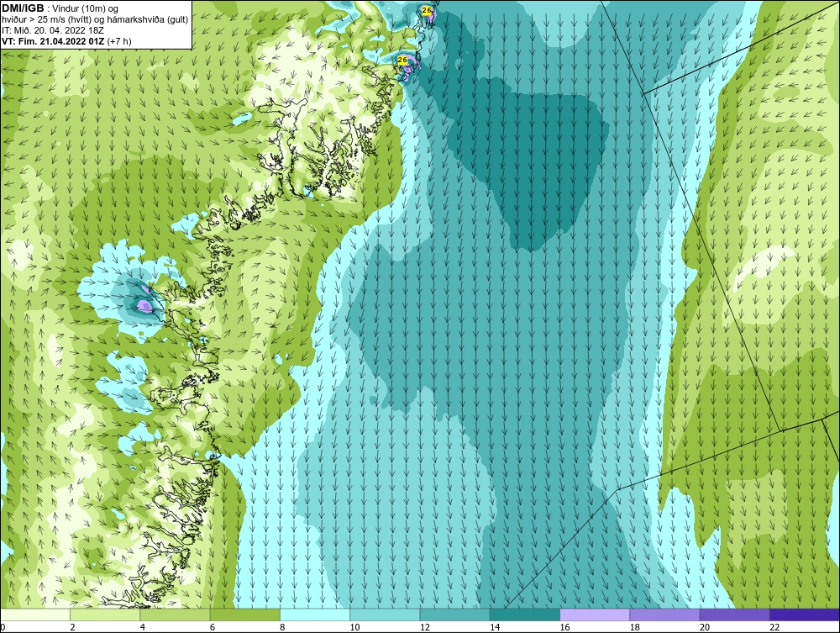Image resolution: width=840 pixels, height=633 pixels.
Task: Select the 6–8 m/s olive green swatch
Action: click(245, 615)
